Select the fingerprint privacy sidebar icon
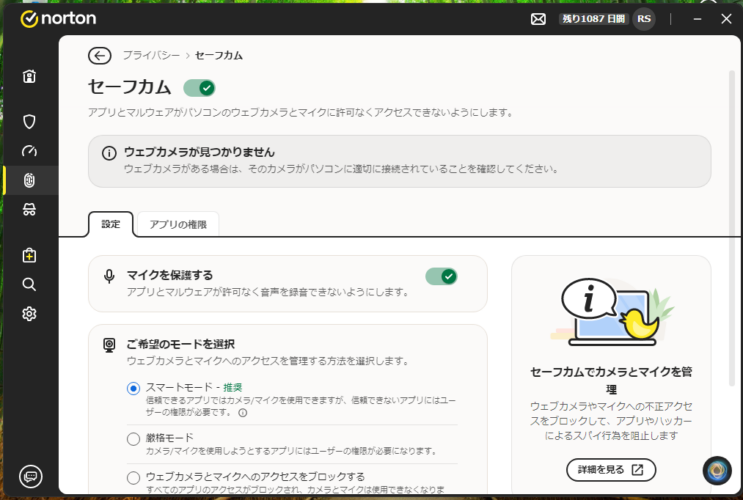 pos(29,180)
